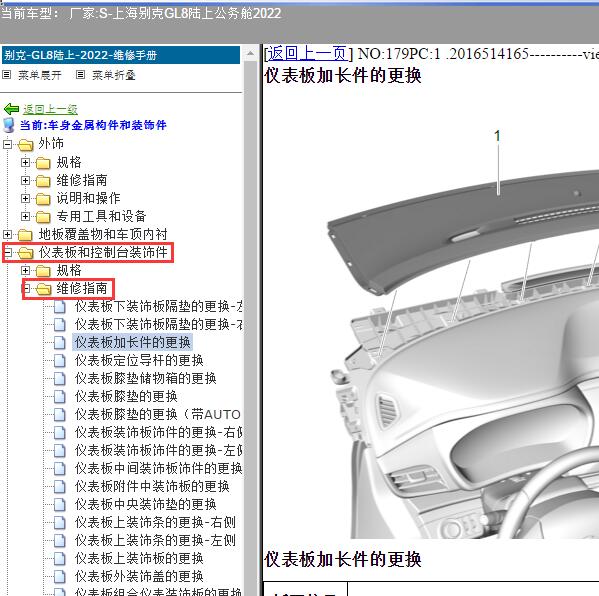
Task: Open 仪表板中央装饰垫的更换 item
Action: coord(146,504)
